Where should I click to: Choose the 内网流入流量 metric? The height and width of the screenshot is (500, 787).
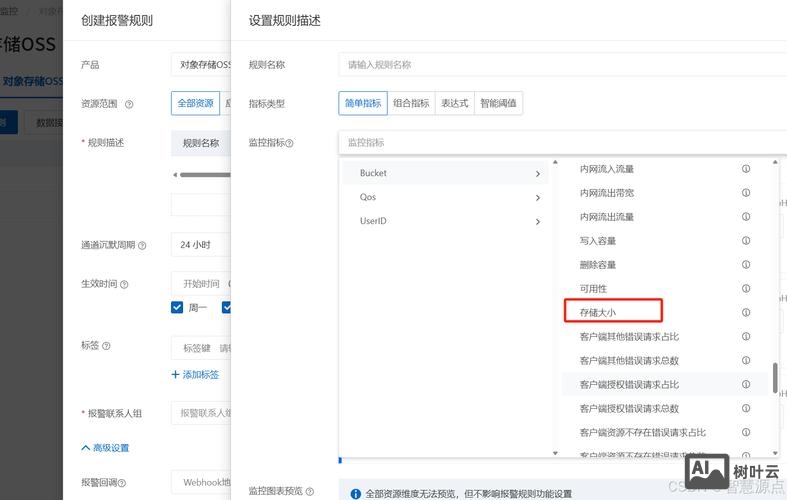coord(607,169)
